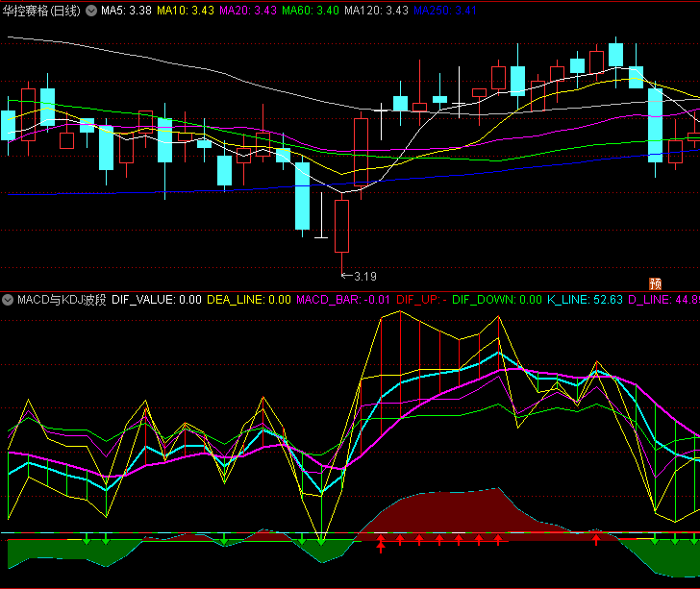Open the dropdown next to 华控赛格 (日线) title
Screen dimensions: 700x589
click(91, 11)
